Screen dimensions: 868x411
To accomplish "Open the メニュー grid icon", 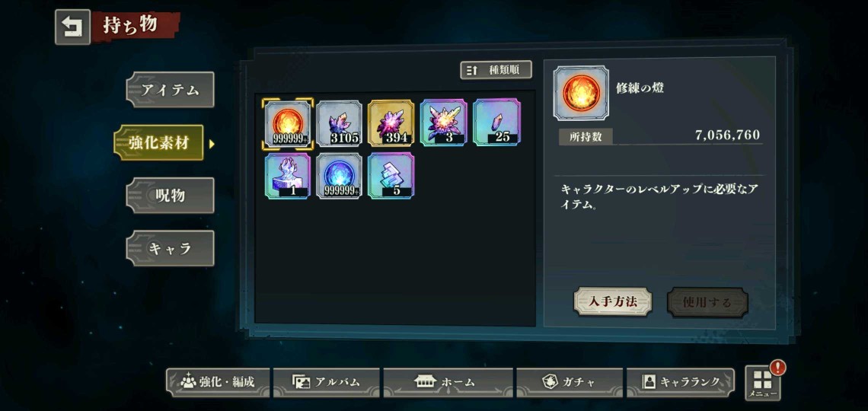I will 763,383.
